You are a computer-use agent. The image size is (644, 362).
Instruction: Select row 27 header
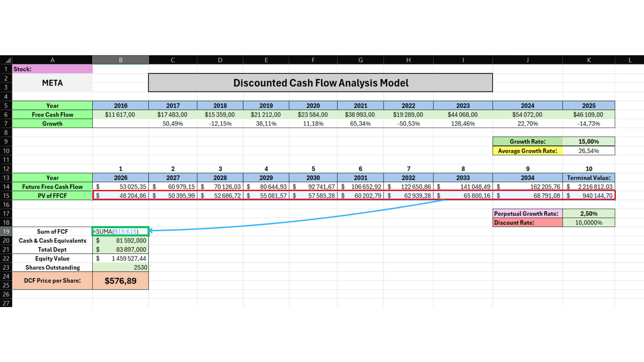click(6, 303)
